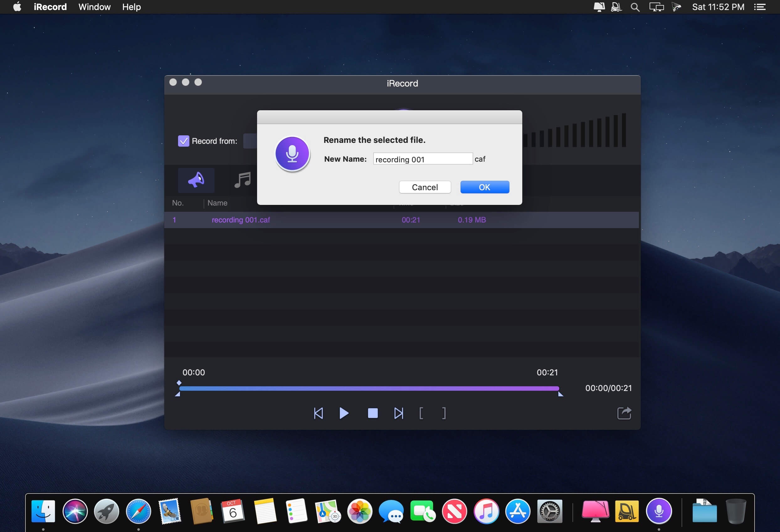780x532 pixels.
Task: Open the yellow forklift app in Dock
Action: pos(627,511)
